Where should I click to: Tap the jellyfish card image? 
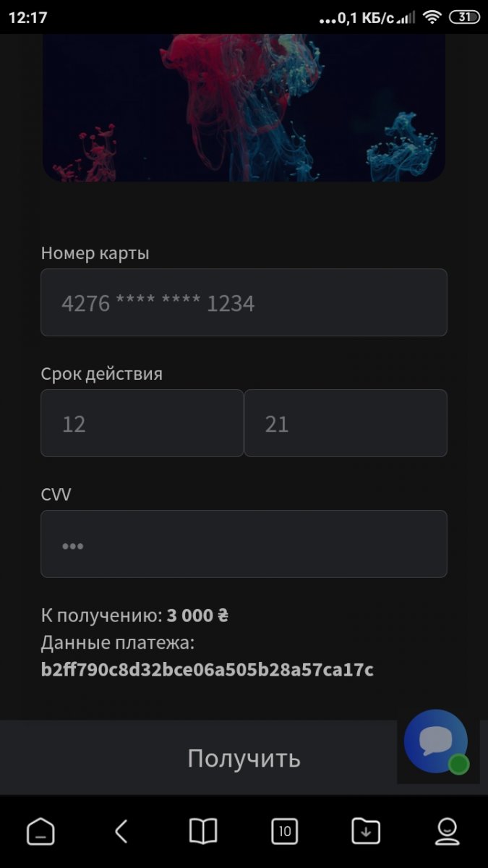244,107
